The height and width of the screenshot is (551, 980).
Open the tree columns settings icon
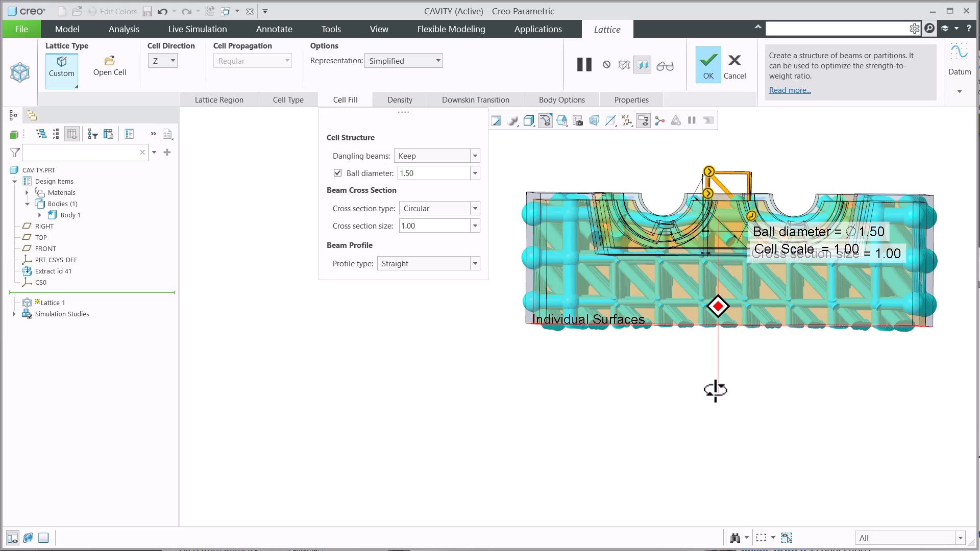point(108,134)
